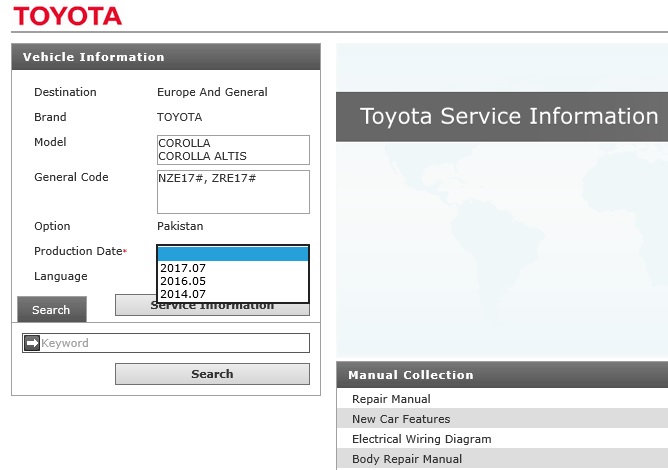Click the Production Date label
The image size is (668, 470).
point(78,251)
